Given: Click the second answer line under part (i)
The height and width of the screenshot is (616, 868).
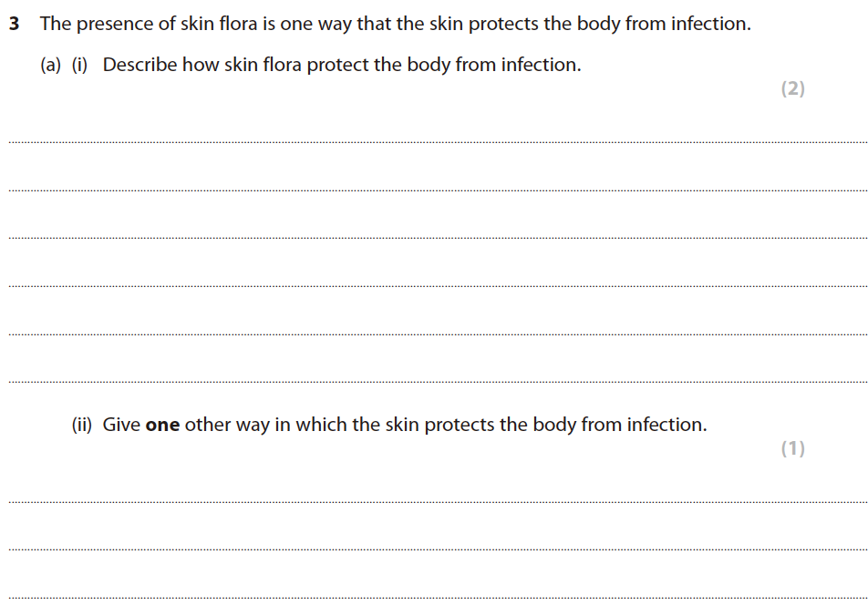Looking at the screenshot, I should click(x=438, y=190).
